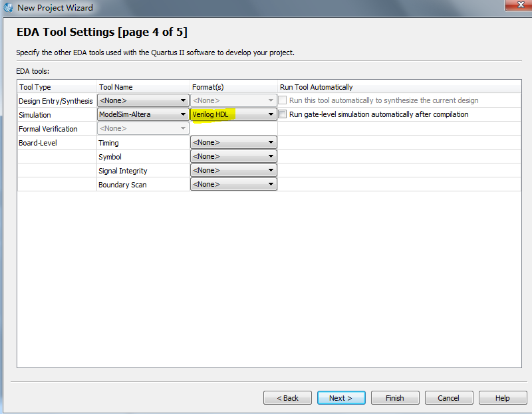Open Simulation tool name ModelSim-Altera dropdown
532x414 pixels.
(143, 114)
